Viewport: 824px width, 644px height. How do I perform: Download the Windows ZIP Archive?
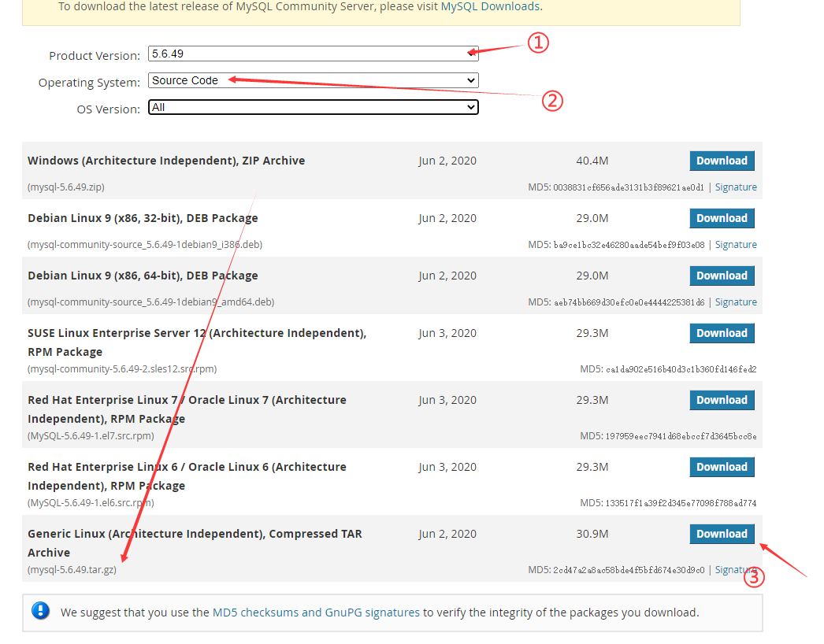(x=722, y=161)
